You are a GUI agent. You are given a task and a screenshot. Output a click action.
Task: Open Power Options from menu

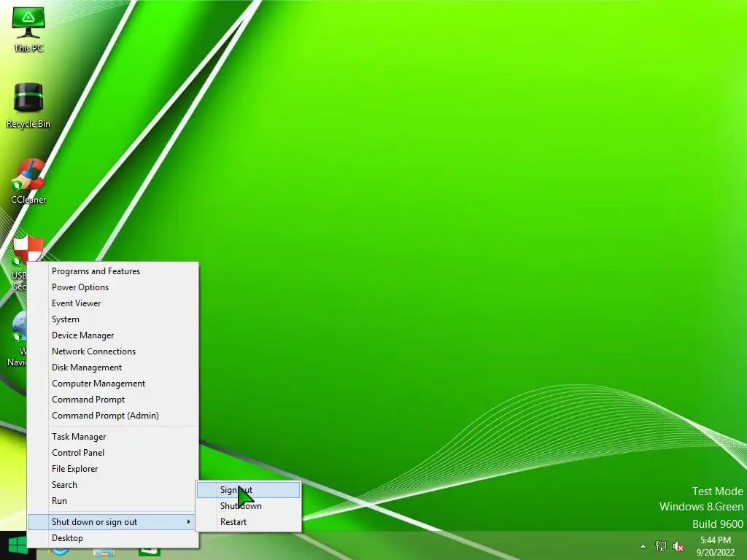click(x=113, y=287)
